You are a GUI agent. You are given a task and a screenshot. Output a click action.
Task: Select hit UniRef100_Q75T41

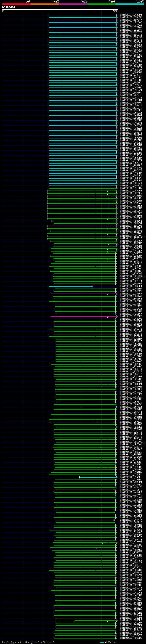(x=131, y=27)
